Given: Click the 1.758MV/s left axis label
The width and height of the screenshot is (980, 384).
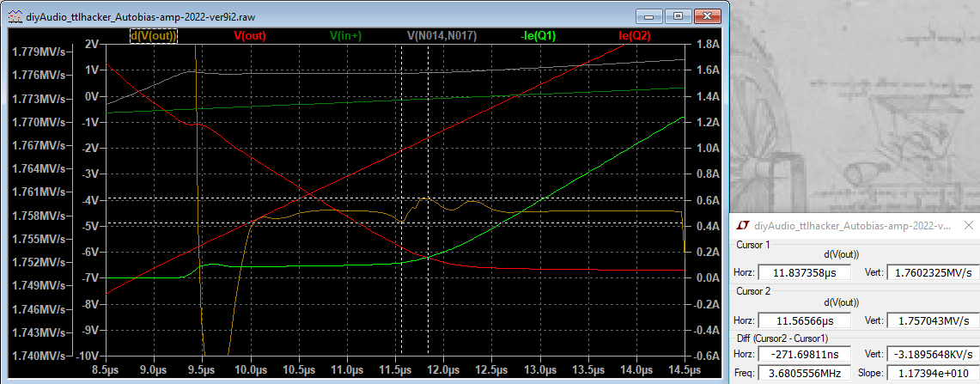Looking at the screenshot, I should 39,215.
